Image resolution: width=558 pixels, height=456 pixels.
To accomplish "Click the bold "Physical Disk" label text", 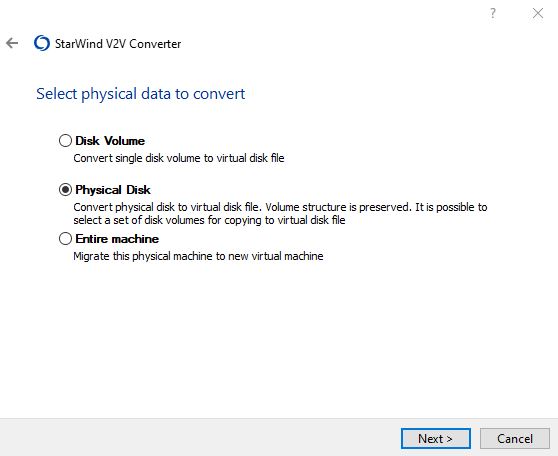I will click(x=113, y=190).
